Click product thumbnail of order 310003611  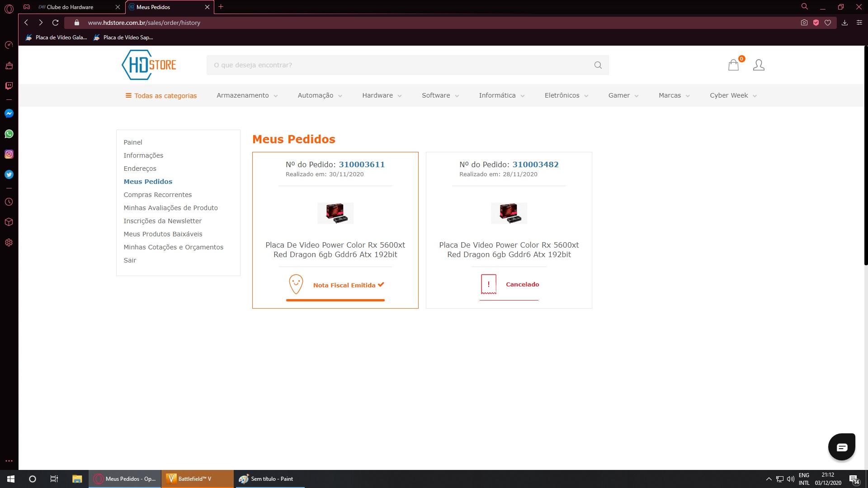pyautogui.click(x=335, y=213)
